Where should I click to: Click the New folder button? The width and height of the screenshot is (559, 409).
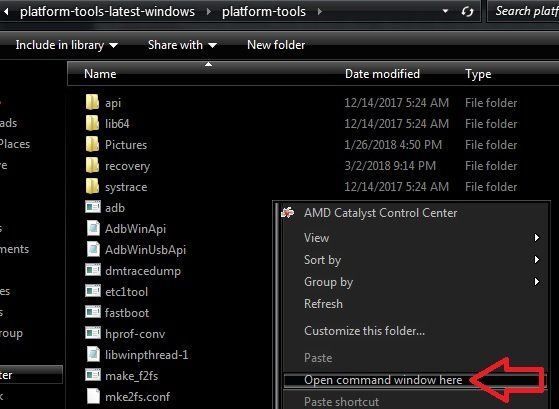pyautogui.click(x=276, y=45)
